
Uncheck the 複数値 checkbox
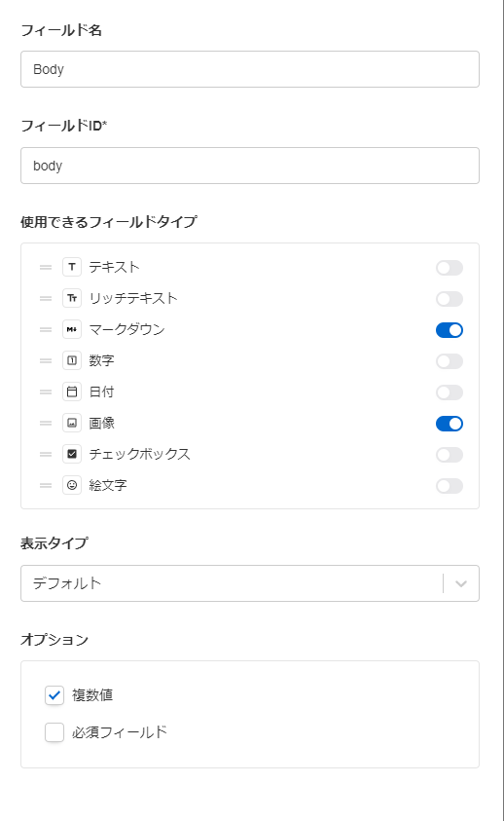coord(54,696)
